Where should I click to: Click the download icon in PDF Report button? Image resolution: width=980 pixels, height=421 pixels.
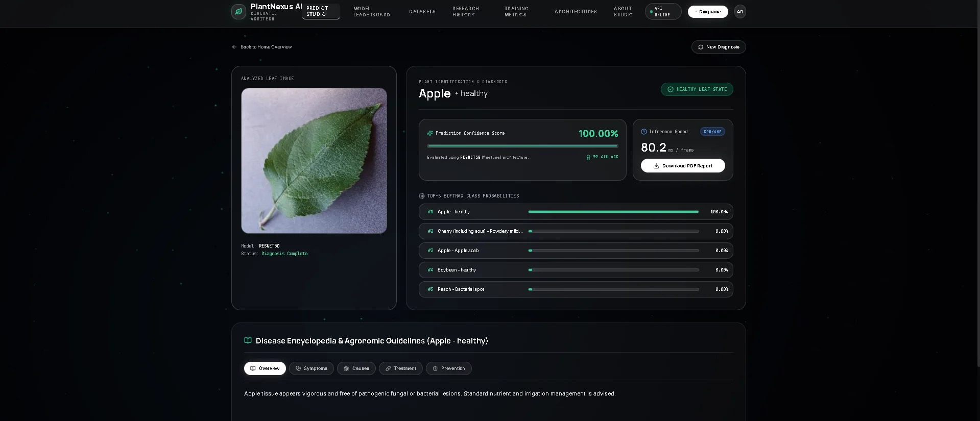click(656, 166)
